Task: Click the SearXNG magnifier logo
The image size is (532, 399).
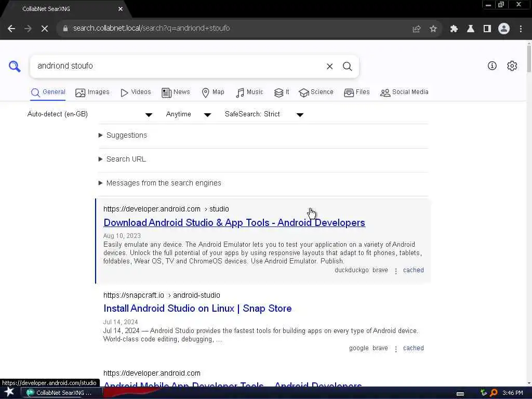Action: 14,66
